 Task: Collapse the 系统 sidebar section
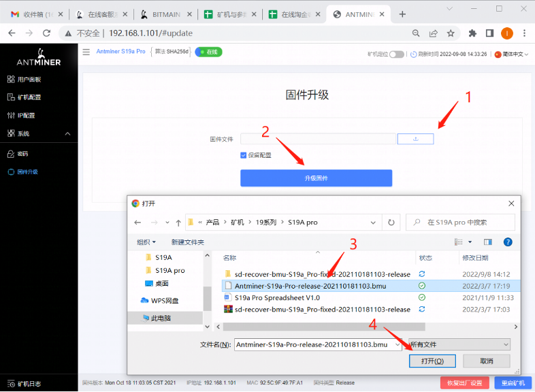coord(68,134)
